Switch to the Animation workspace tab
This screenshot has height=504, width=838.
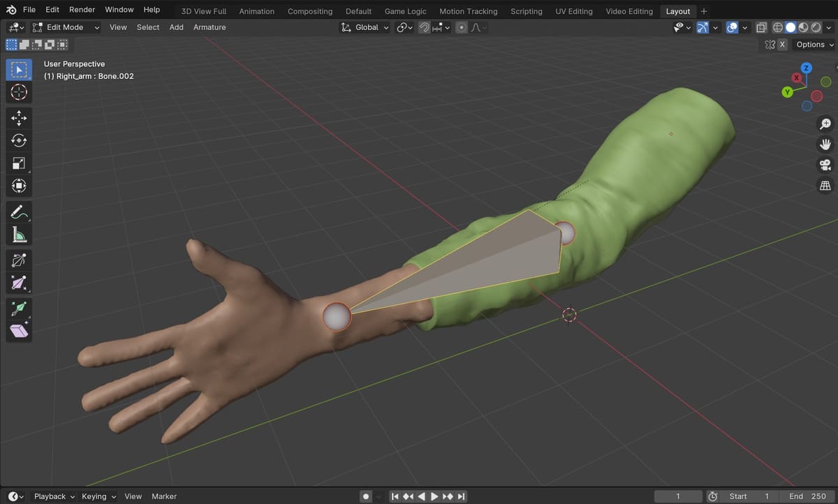[x=256, y=11]
